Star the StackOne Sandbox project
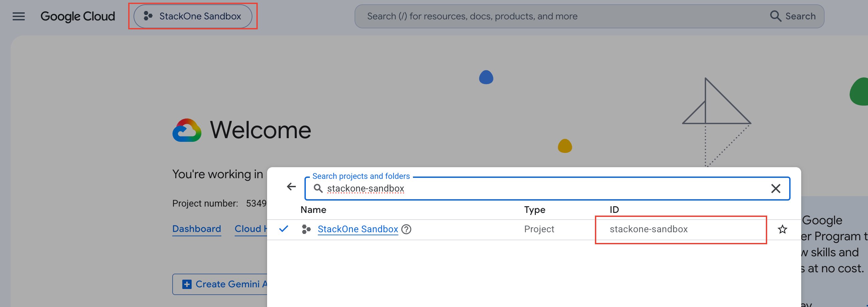 (783, 229)
